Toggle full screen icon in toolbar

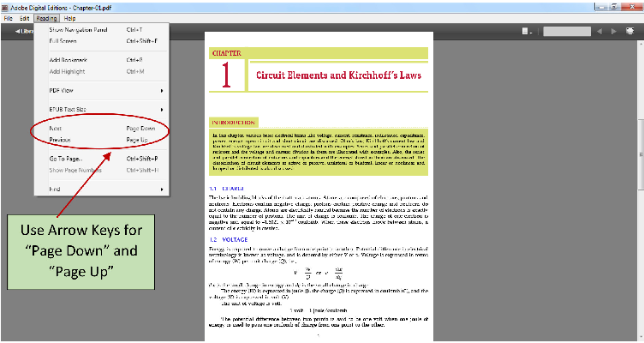click(x=629, y=31)
